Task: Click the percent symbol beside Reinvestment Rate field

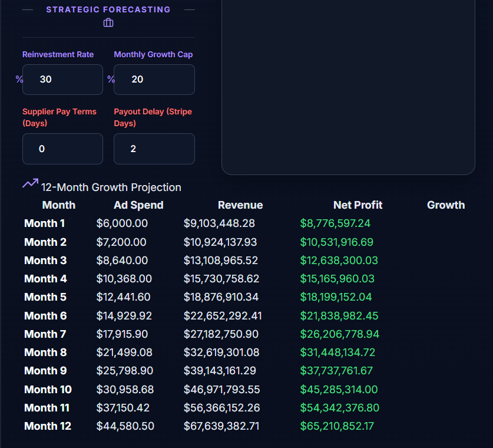Action: [x=19, y=79]
